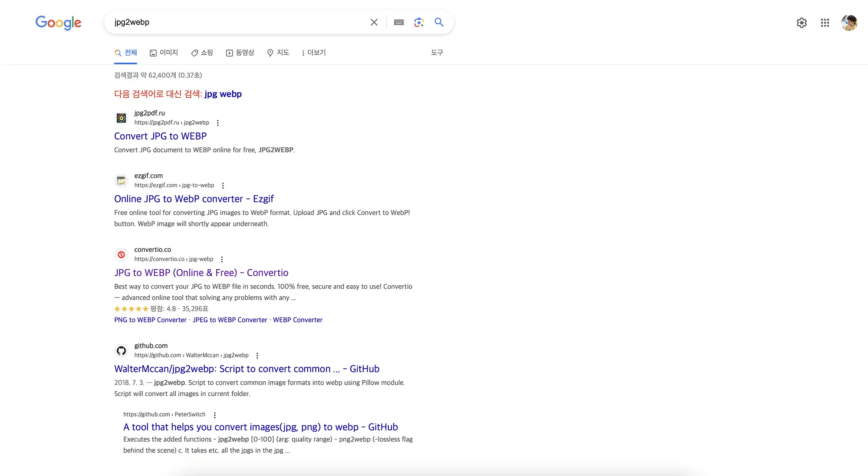Click the blue magnifier search button

click(439, 22)
